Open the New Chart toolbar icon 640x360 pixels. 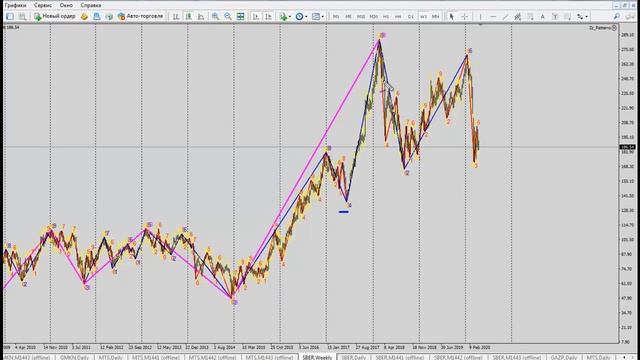coord(10,16)
